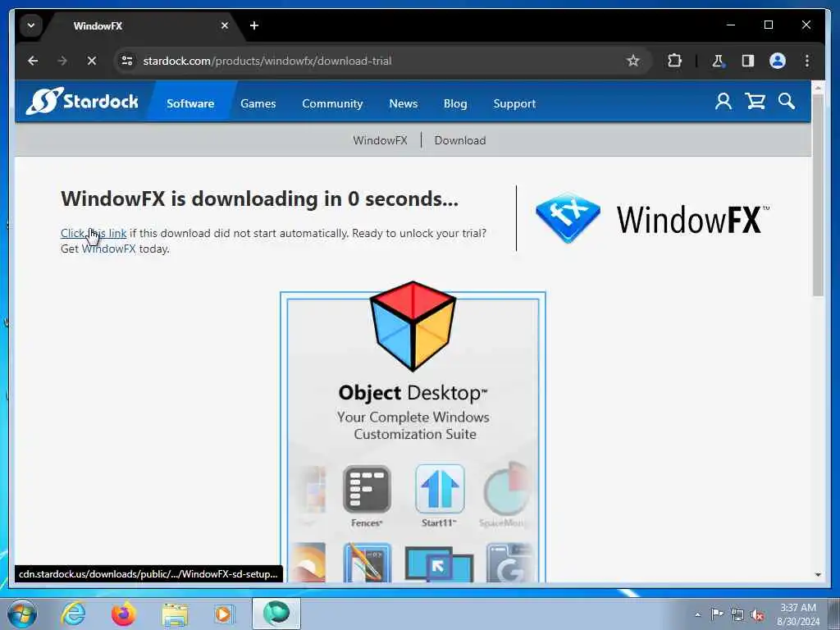Viewport: 840px width, 630px height.
Task: Click the Stardock logo
Action: (x=82, y=101)
